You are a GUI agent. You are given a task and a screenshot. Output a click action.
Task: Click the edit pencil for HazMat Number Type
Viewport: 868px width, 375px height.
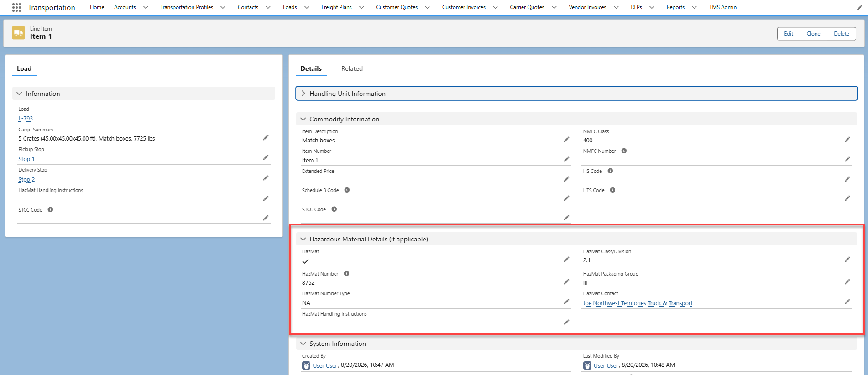point(566,302)
